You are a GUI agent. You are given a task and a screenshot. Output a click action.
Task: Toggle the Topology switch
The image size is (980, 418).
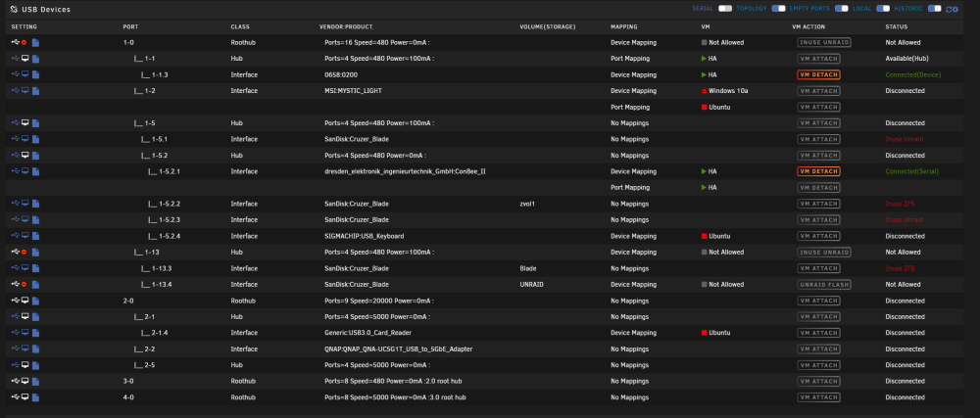[x=779, y=9]
